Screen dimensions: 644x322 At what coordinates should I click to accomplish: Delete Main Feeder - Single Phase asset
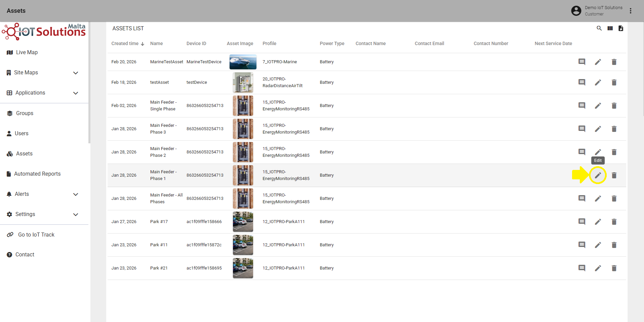click(614, 106)
